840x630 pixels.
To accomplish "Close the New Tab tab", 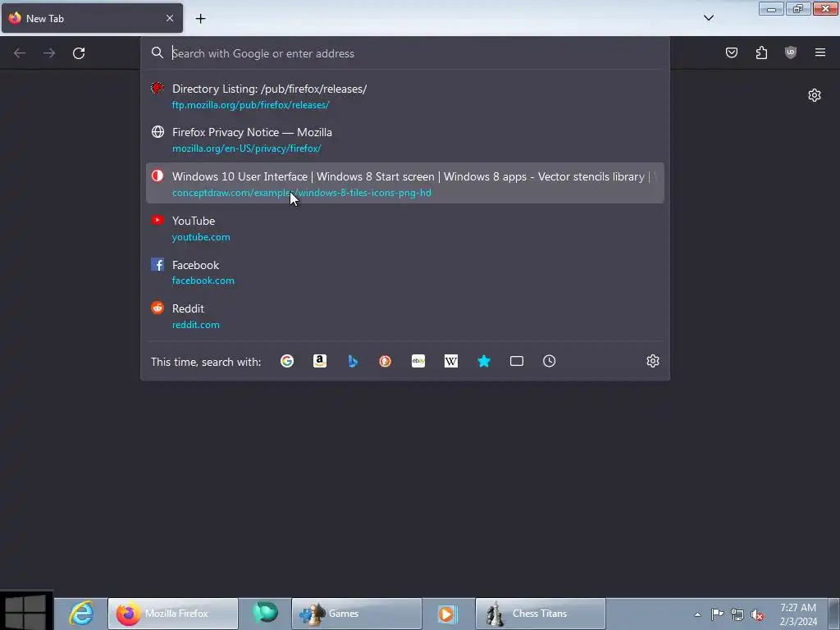I will [x=170, y=18].
